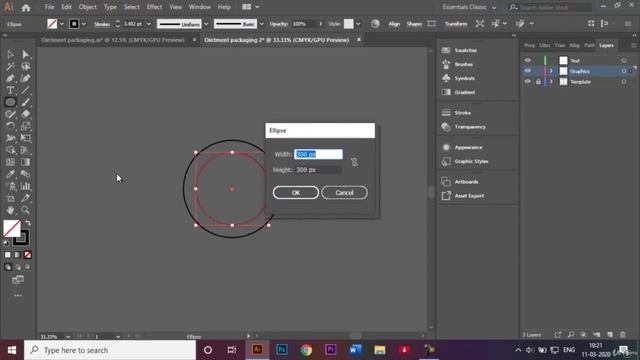Select the Rotate tool
The height and width of the screenshot is (360, 640).
pyautogui.click(x=10, y=126)
